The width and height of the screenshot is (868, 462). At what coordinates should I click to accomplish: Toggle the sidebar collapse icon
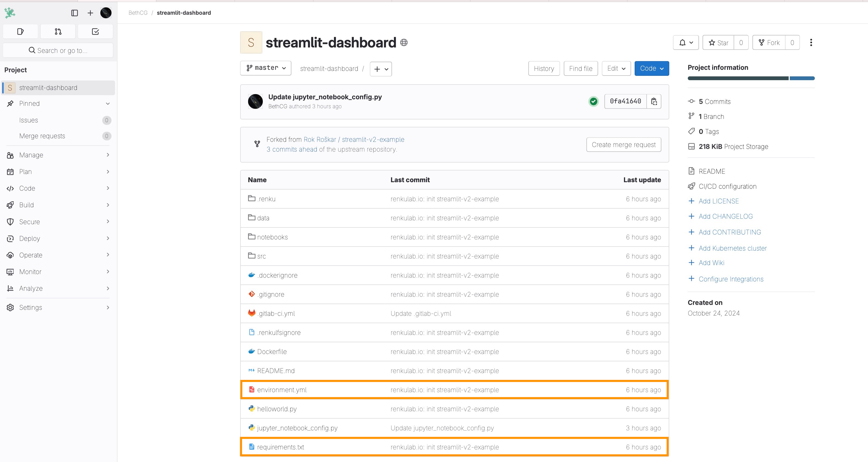click(x=74, y=13)
